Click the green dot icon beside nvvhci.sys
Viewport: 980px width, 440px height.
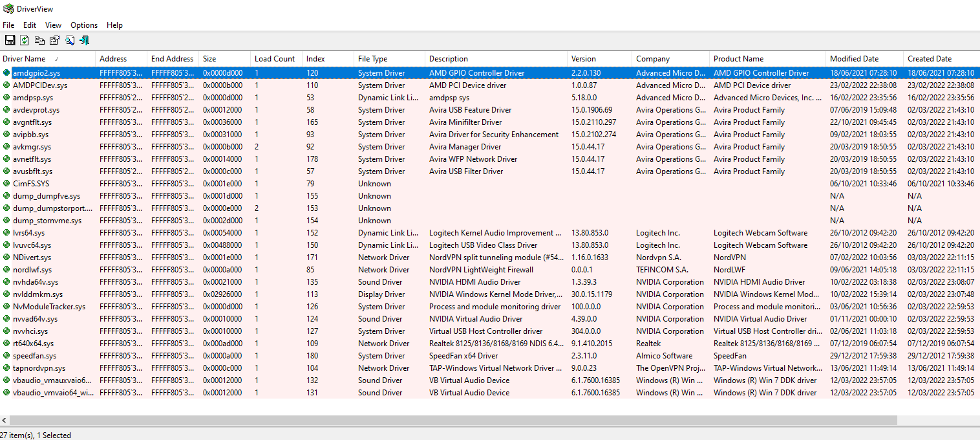pos(6,331)
